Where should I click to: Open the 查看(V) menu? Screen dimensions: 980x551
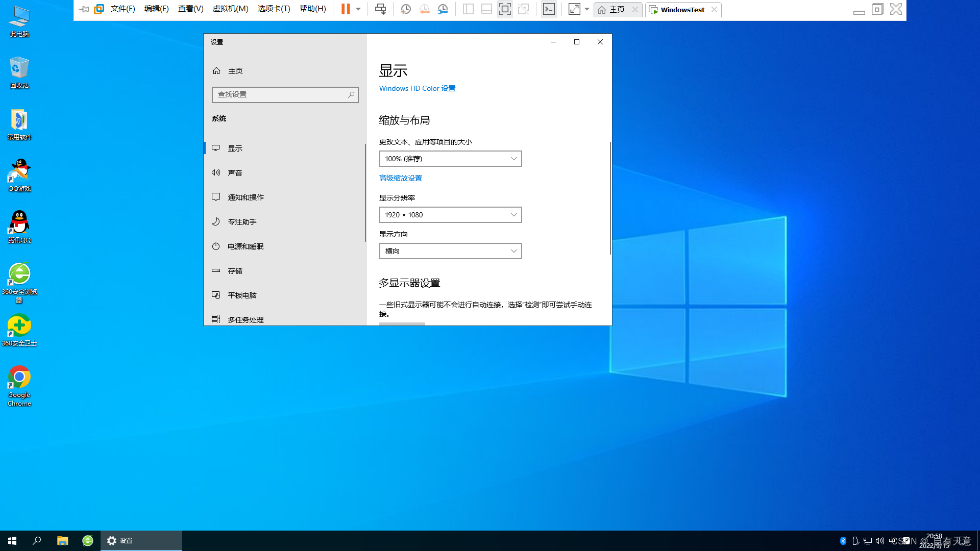(190, 9)
